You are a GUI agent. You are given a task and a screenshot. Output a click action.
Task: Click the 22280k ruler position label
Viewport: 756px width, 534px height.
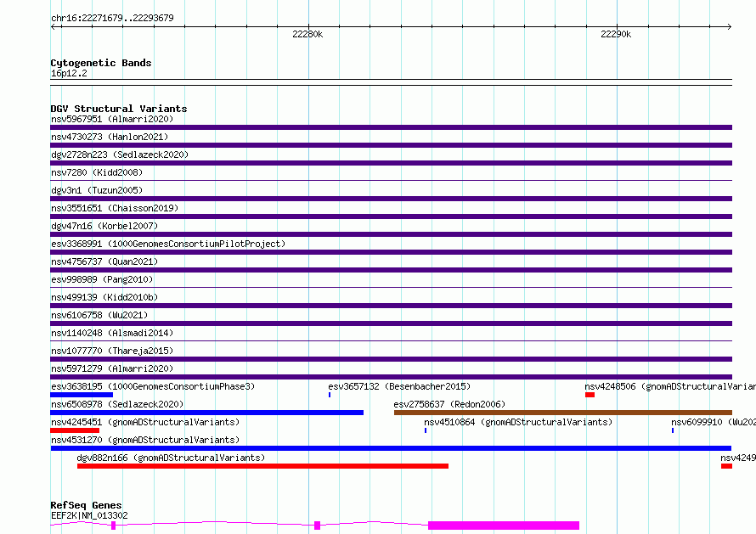(x=307, y=34)
